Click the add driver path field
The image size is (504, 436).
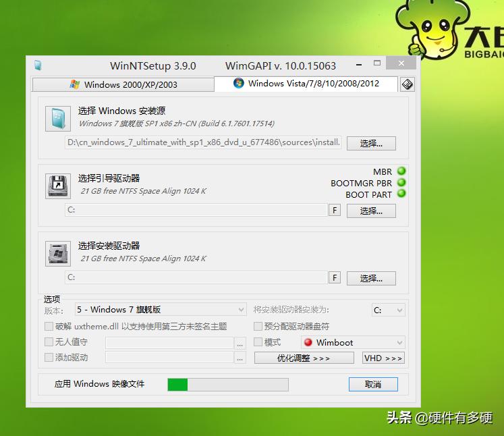pos(169,358)
